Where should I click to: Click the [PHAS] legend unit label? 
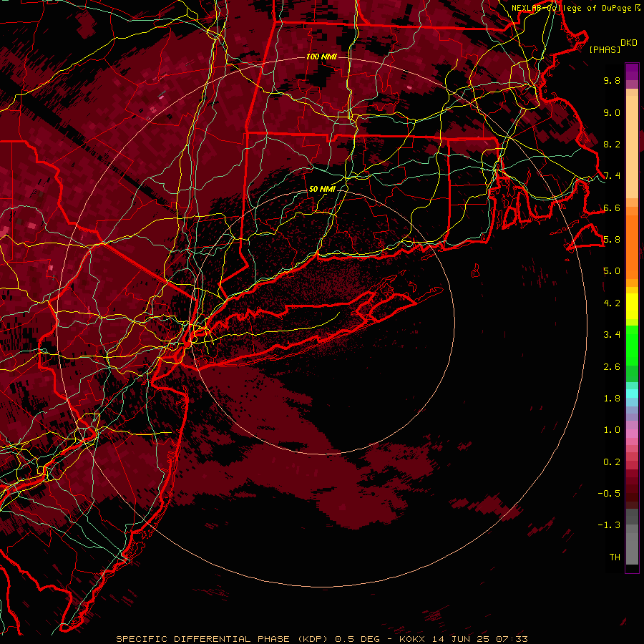pyautogui.click(x=605, y=49)
